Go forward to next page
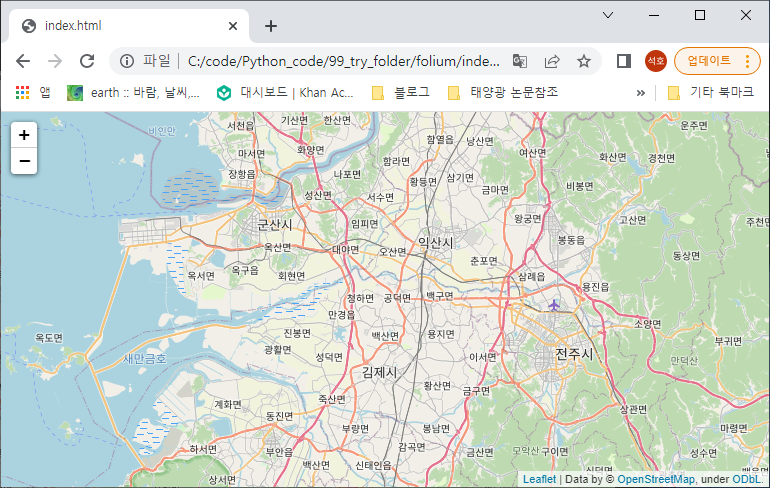The height and width of the screenshot is (488, 770). click(x=55, y=61)
